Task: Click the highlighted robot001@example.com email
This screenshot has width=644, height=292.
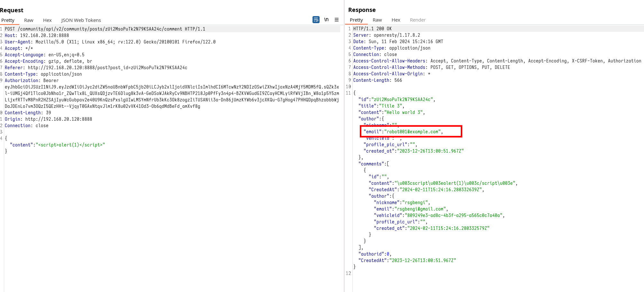Action: 413,132
